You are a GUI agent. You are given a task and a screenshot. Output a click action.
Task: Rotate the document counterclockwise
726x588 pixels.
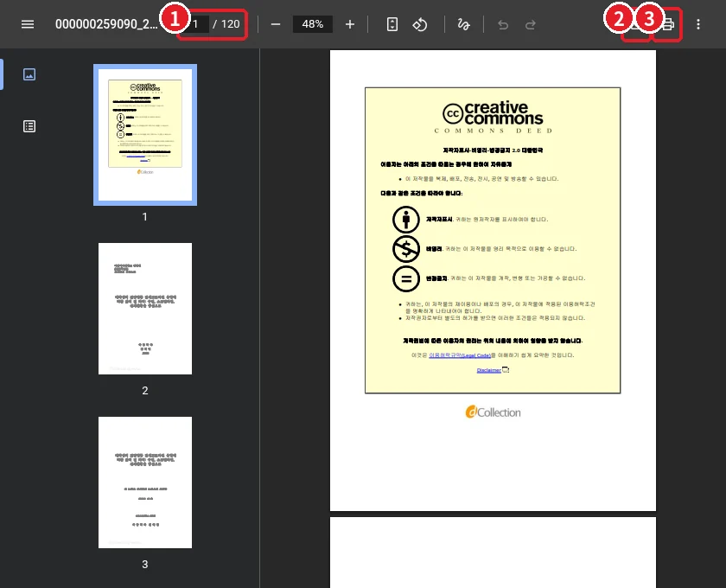419,24
